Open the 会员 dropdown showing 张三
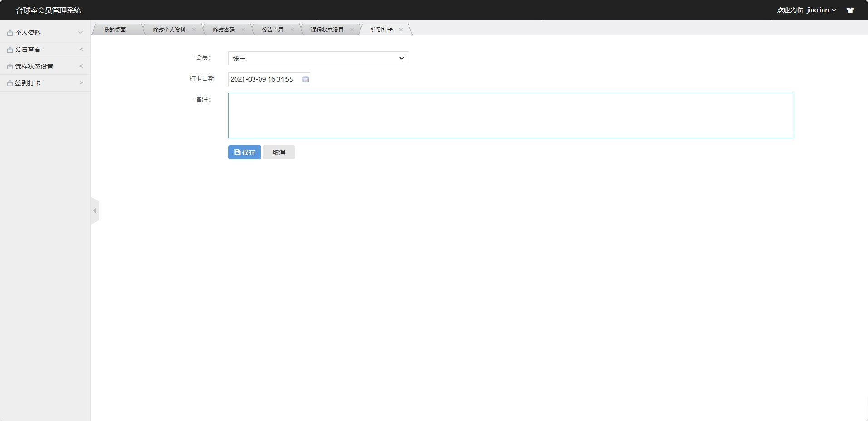The width and height of the screenshot is (868, 421). point(318,58)
